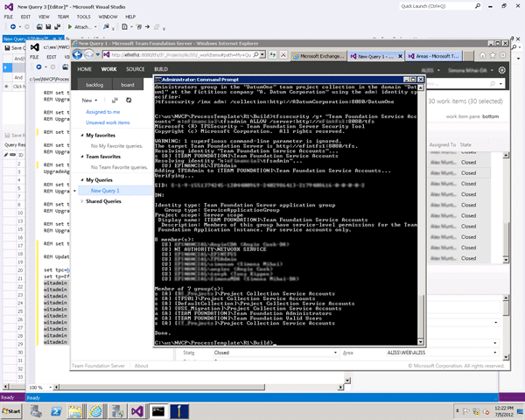Viewport: 525px width, 420px height.
Task: Click the new document icon in top toolbar
Action: coord(124,27)
